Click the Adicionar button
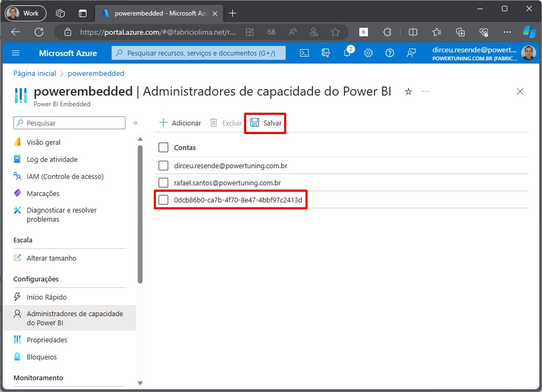 (x=180, y=123)
